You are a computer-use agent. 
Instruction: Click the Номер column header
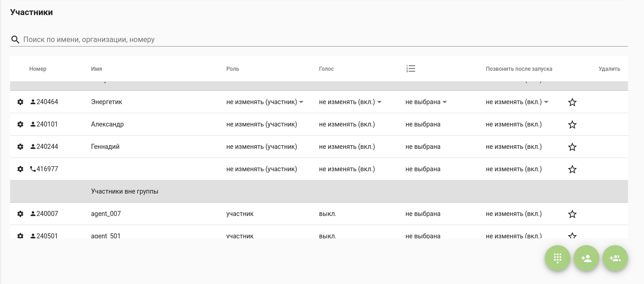(38, 69)
